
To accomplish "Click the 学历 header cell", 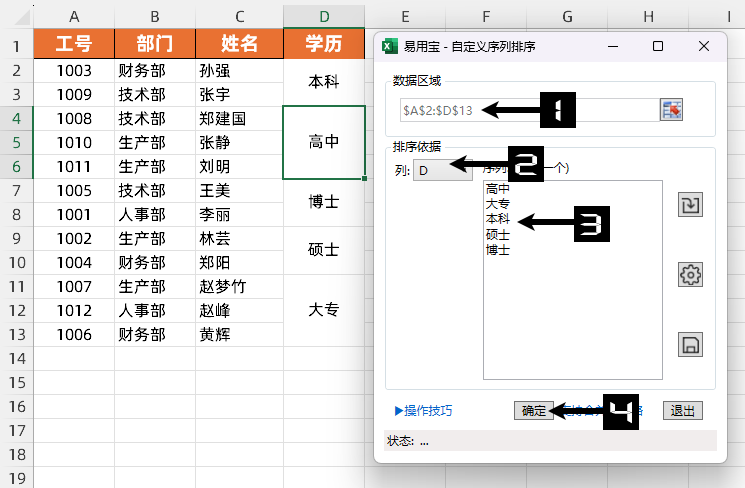I will pyautogui.click(x=324, y=43).
